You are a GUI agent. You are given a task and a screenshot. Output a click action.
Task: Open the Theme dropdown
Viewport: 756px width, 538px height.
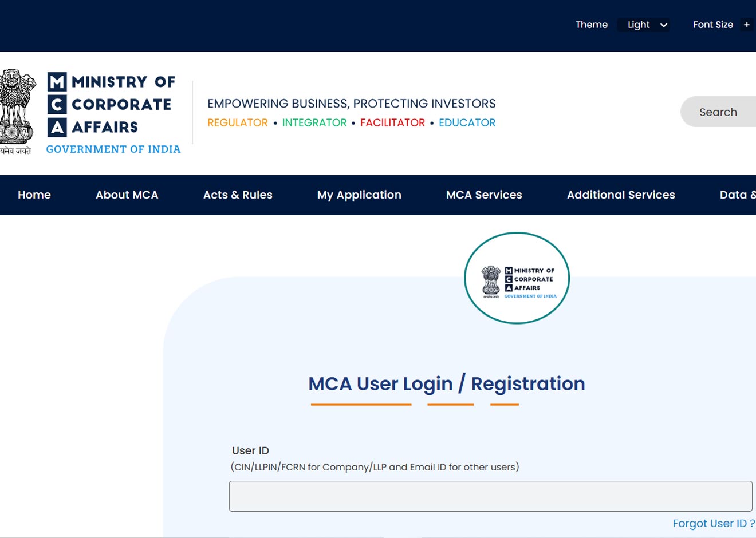pos(643,25)
